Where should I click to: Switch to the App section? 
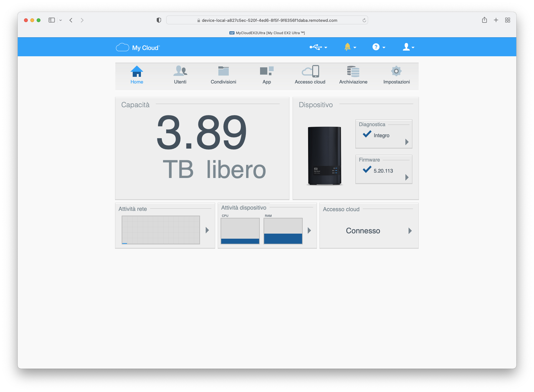tap(267, 75)
